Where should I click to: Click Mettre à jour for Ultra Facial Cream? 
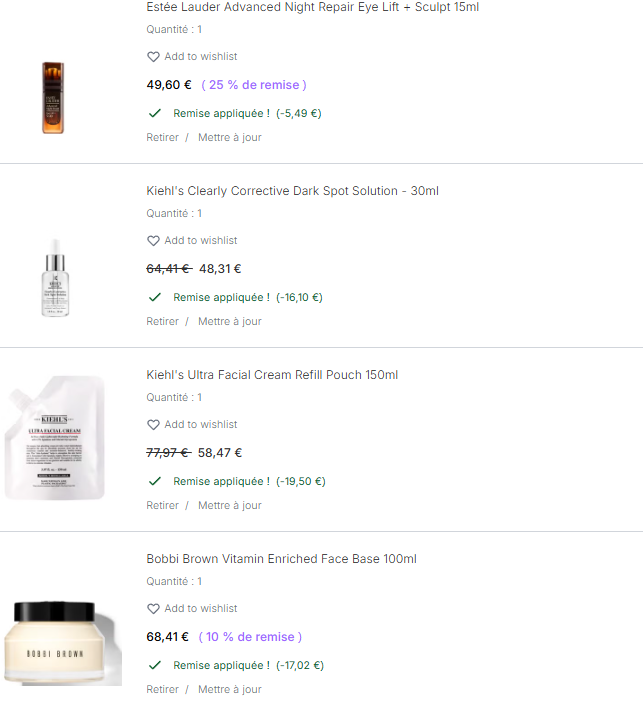(229, 506)
